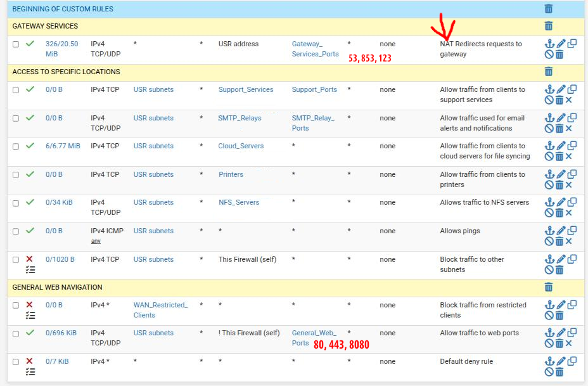Click anchor icon on NAT Redirects rule

point(549,44)
